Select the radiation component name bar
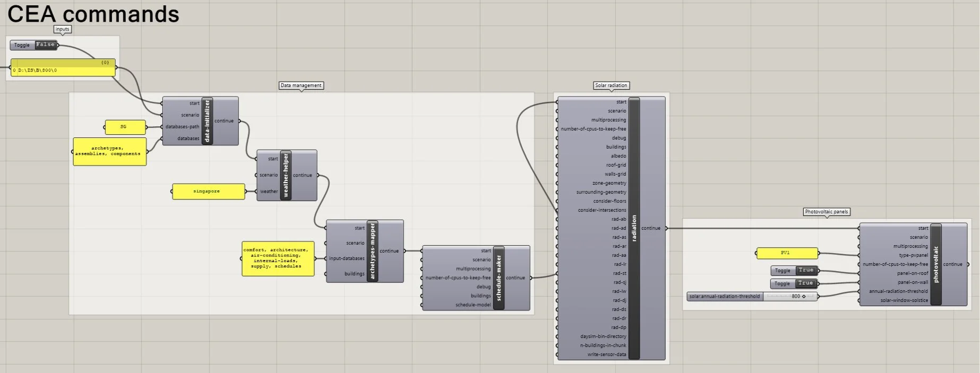This screenshot has width=980, height=373. point(634,228)
